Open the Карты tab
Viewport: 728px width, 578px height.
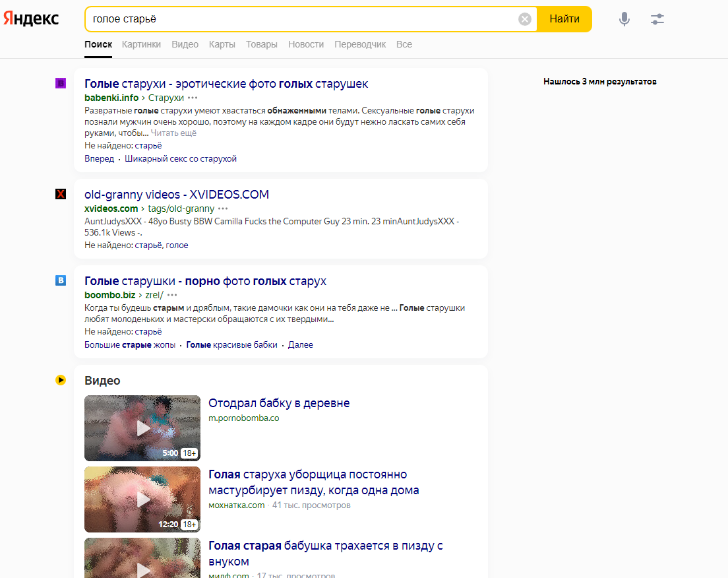click(x=222, y=45)
